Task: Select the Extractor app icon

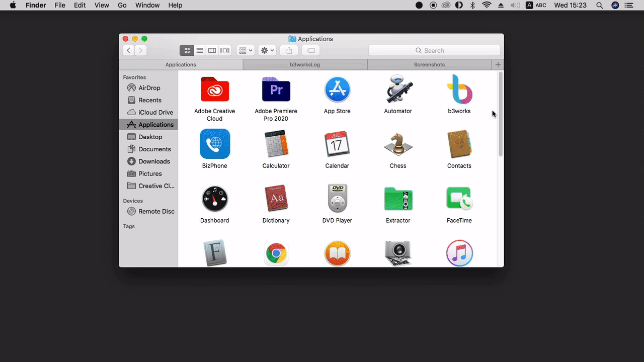Action: coord(398,199)
